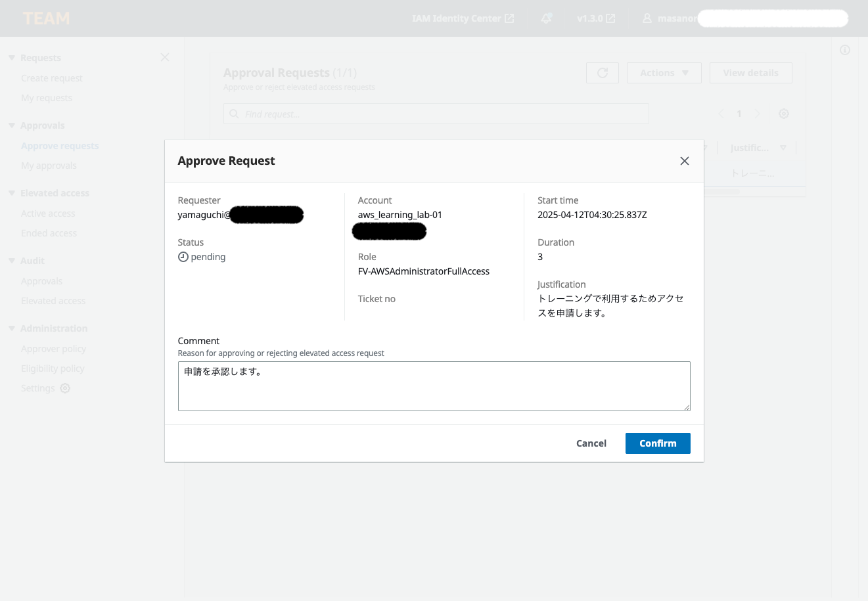Viewport: 868px width, 601px height.
Task: Collapse the Approvals section
Action: pos(12,125)
